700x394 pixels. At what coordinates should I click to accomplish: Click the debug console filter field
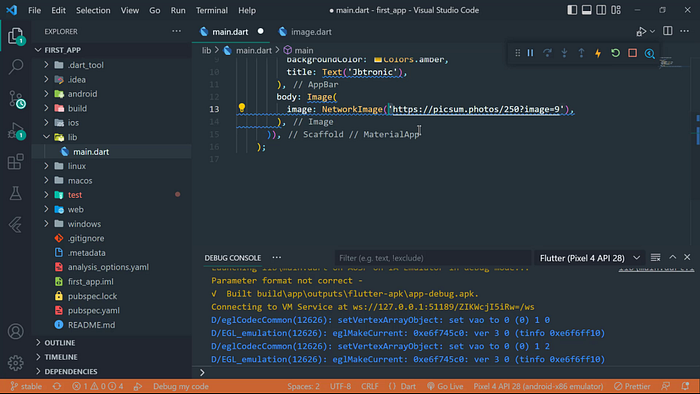coord(432,258)
